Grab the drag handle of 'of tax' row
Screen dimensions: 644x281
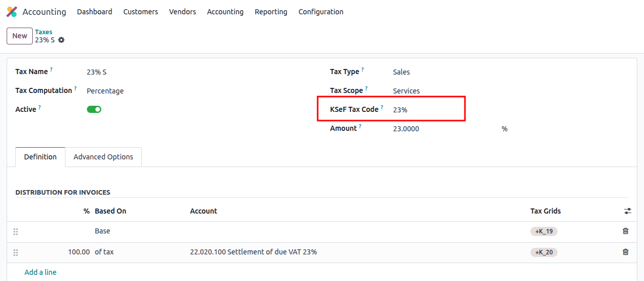pos(15,252)
